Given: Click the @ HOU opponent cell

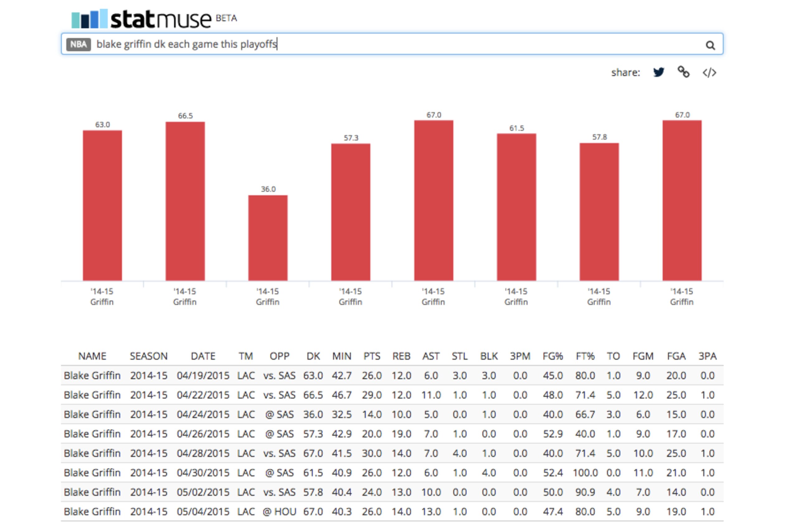Looking at the screenshot, I should click(280, 511).
